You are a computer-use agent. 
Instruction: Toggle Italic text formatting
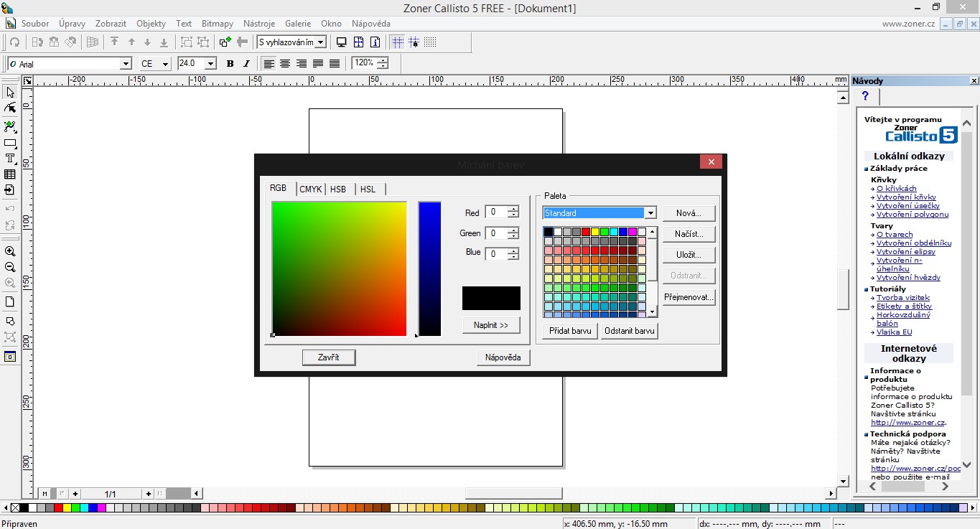[x=247, y=64]
